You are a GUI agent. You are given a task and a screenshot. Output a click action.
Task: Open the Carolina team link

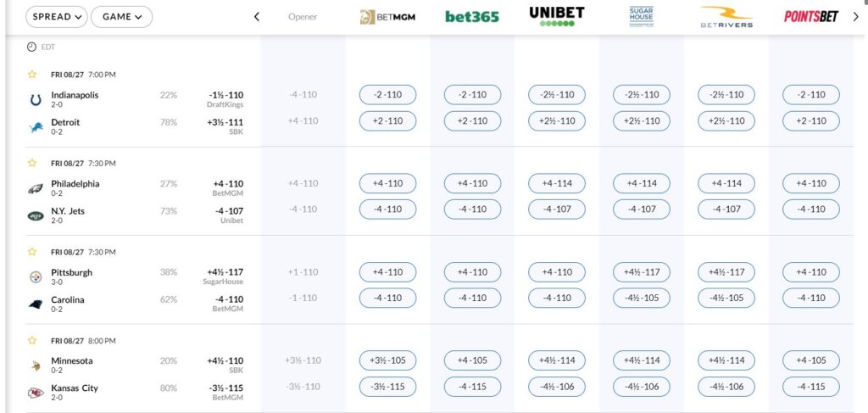68,299
